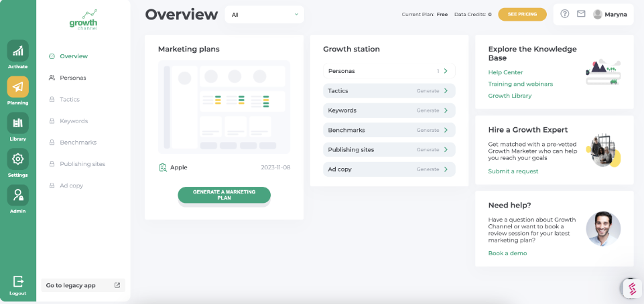
Task: Click the Logout icon
Action: (x=18, y=281)
